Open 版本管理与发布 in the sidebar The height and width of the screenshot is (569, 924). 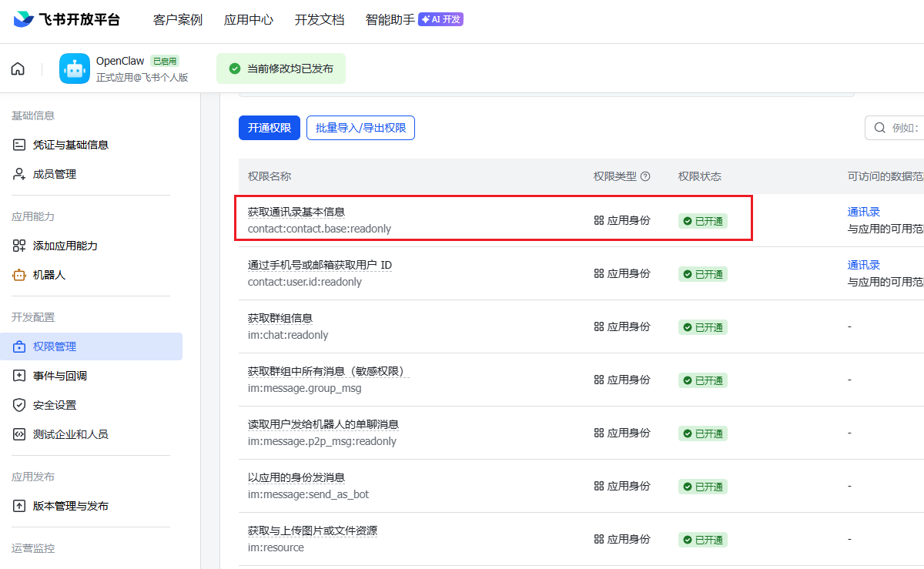[70, 506]
